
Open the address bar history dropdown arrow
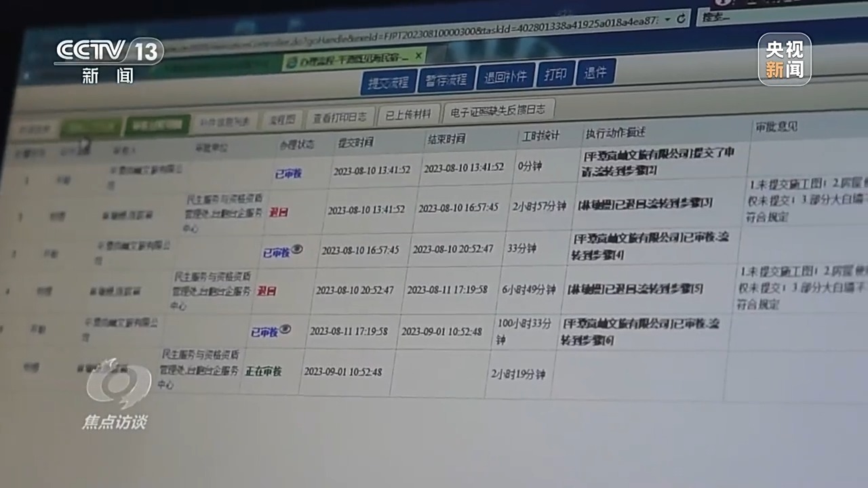point(667,19)
